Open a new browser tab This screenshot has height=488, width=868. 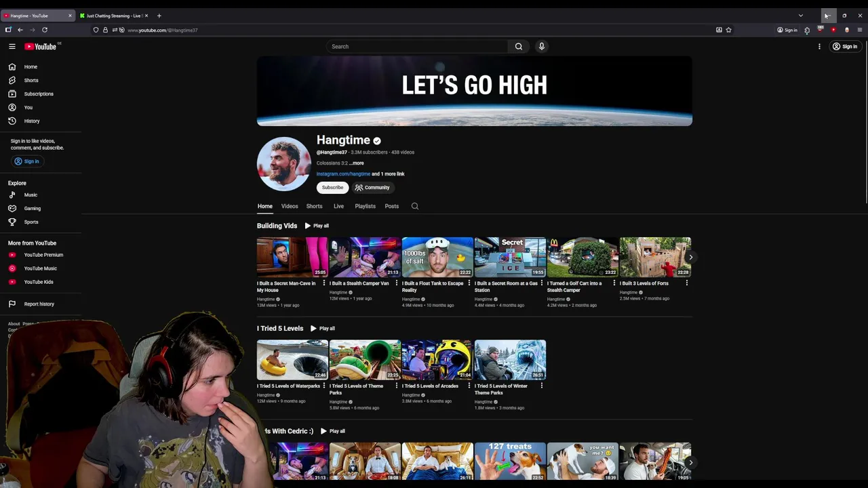(159, 16)
